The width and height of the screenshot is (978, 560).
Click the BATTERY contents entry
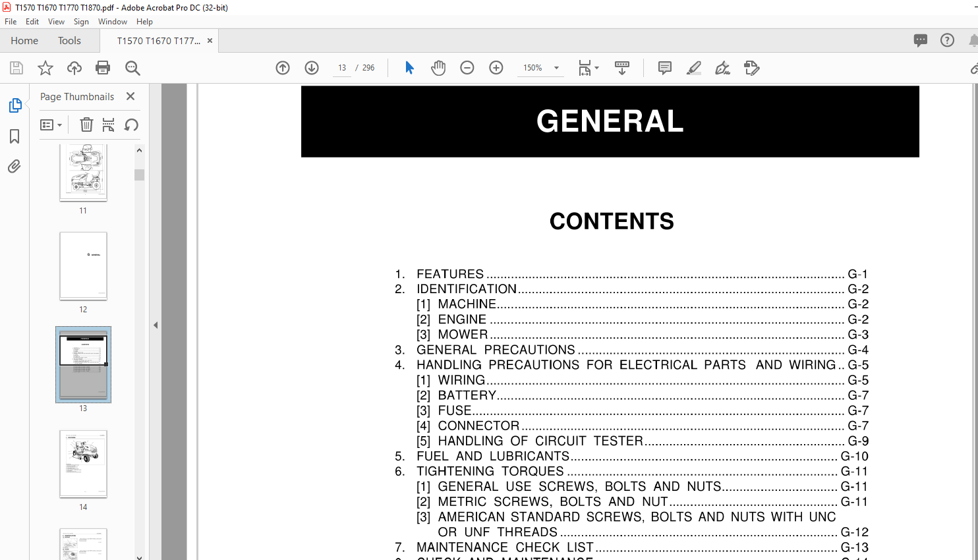click(x=643, y=395)
